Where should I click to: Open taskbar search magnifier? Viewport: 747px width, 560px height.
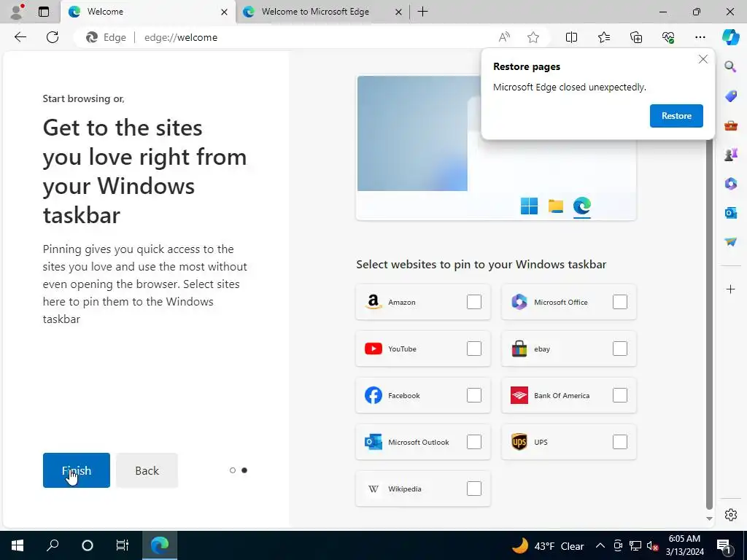[53, 545]
